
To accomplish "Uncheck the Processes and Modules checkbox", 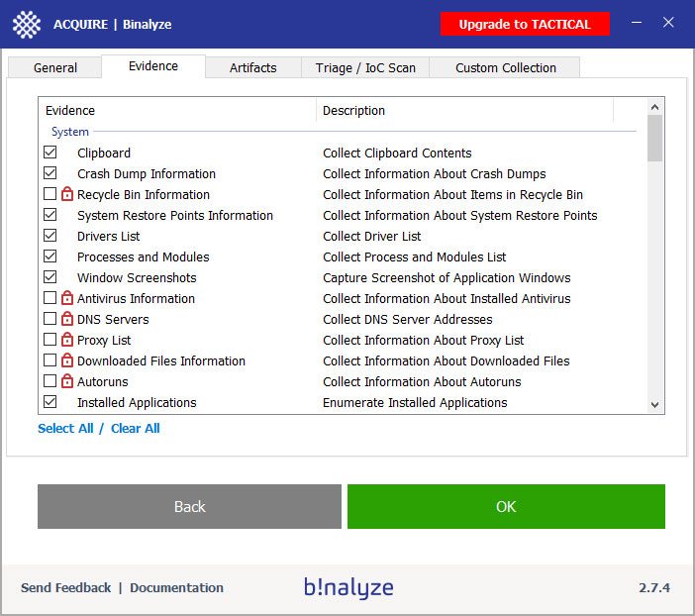I will tap(50, 257).
